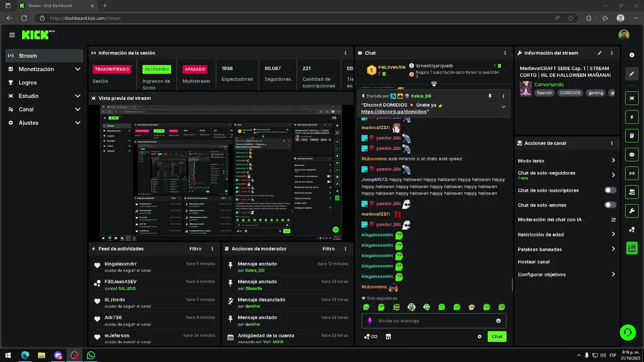The height and width of the screenshot is (362, 644).
Task: Open the three-dot menu of Acciones de canal
Action: pos(612,143)
